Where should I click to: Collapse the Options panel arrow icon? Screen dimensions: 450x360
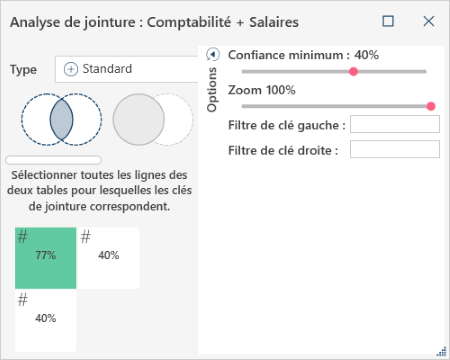tap(213, 54)
